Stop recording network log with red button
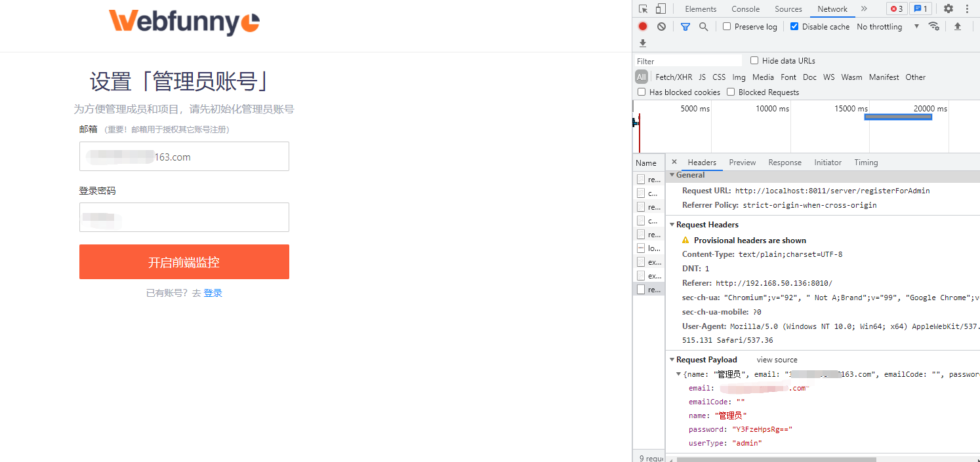Viewport: 980px width, 462px height. click(643, 26)
